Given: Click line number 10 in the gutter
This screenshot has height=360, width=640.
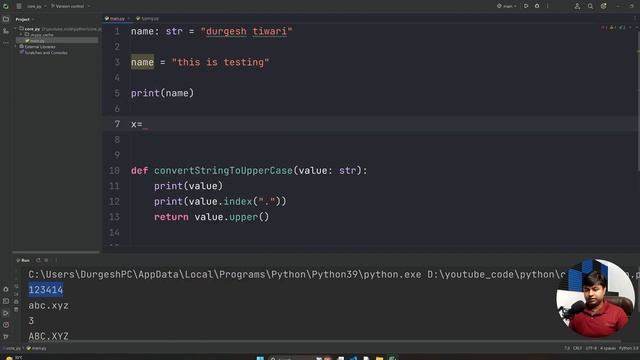Looking at the screenshot, I should pyautogui.click(x=114, y=171).
